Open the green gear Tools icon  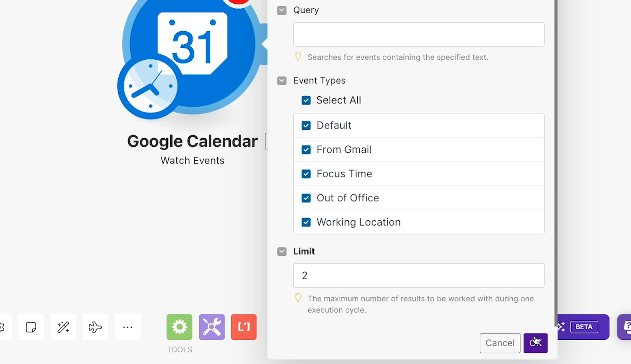click(179, 327)
